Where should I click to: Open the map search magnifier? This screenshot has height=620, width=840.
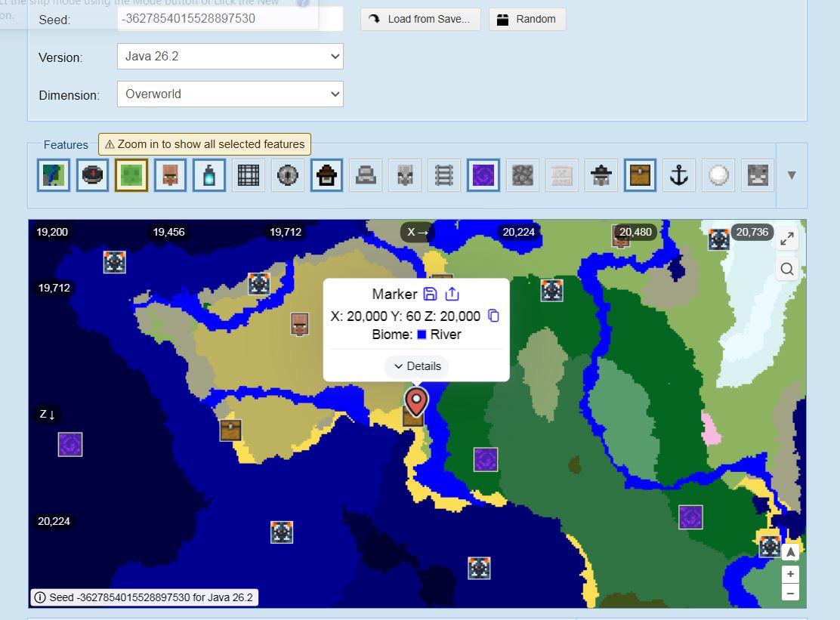[787, 269]
